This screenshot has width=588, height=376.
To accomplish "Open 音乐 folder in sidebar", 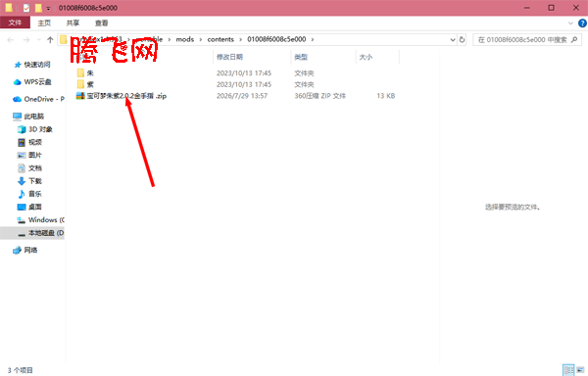I will click(x=30, y=194).
